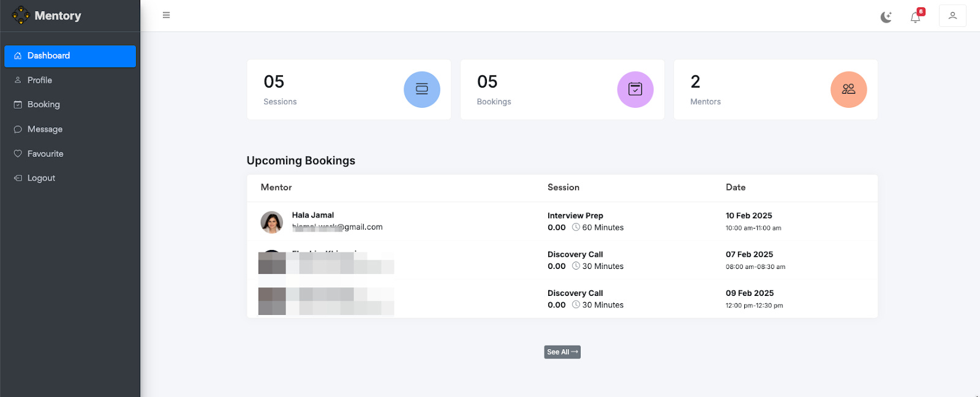Click the Interview Prep session name

click(x=575, y=216)
